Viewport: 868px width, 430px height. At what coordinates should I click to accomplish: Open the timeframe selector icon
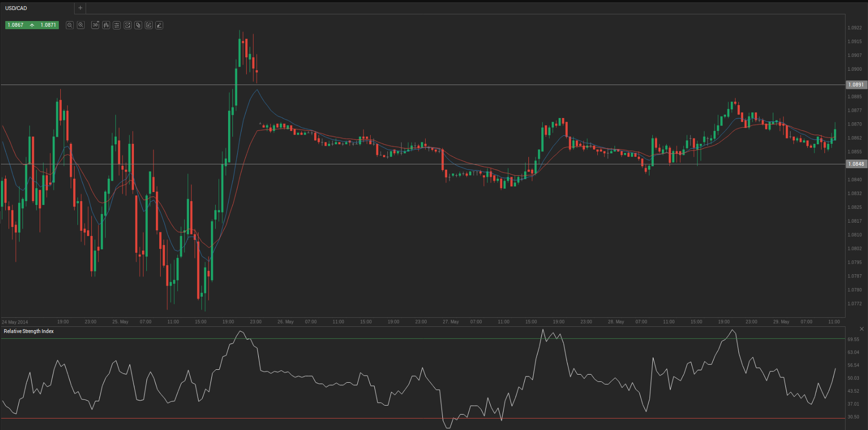(95, 25)
